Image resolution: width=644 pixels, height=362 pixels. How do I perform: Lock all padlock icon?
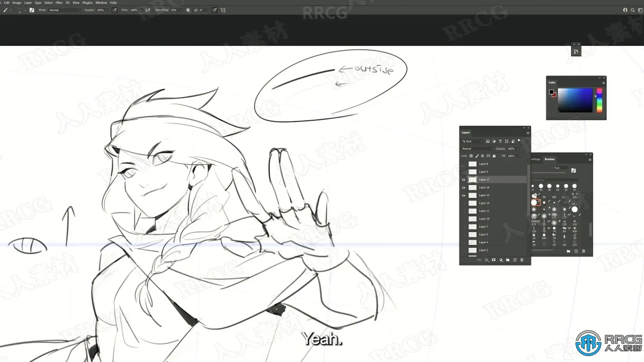[494, 156]
